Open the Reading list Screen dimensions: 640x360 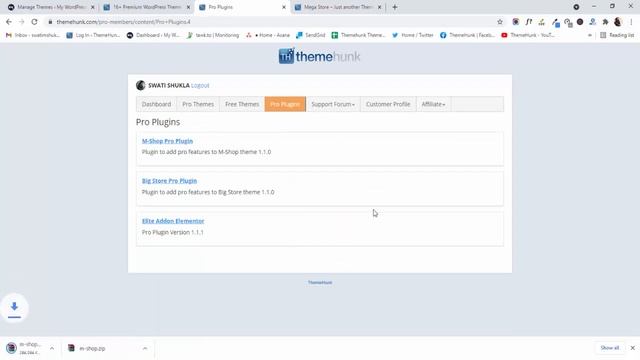click(x=617, y=36)
